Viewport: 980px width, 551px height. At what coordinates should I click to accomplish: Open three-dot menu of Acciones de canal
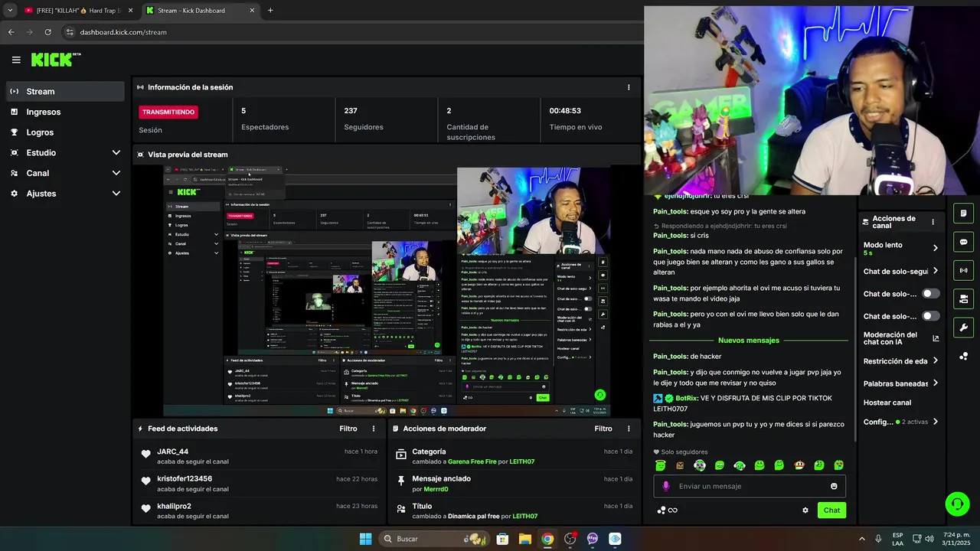point(933,222)
